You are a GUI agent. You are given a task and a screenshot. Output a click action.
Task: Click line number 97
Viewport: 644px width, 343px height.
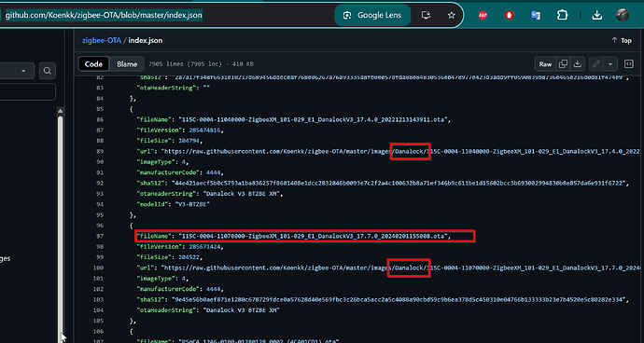tap(100, 236)
